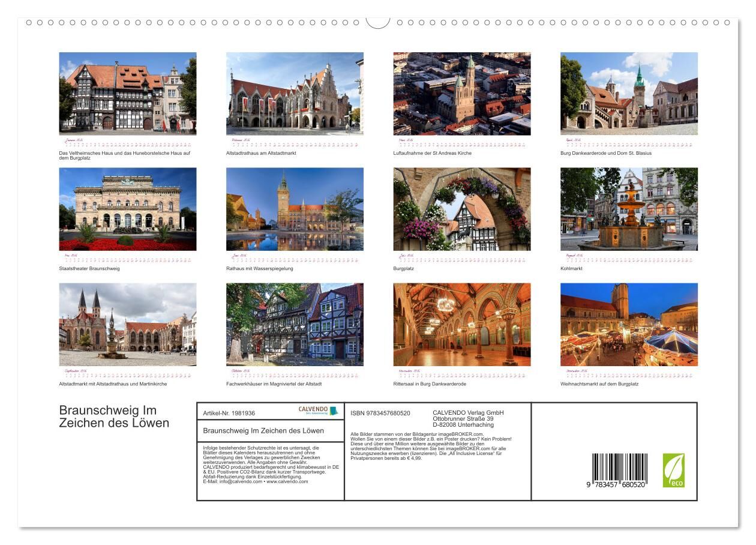Open the Rittersaal in Burg Dankwarderode photo
The height and width of the screenshot is (545, 756).
[461, 324]
